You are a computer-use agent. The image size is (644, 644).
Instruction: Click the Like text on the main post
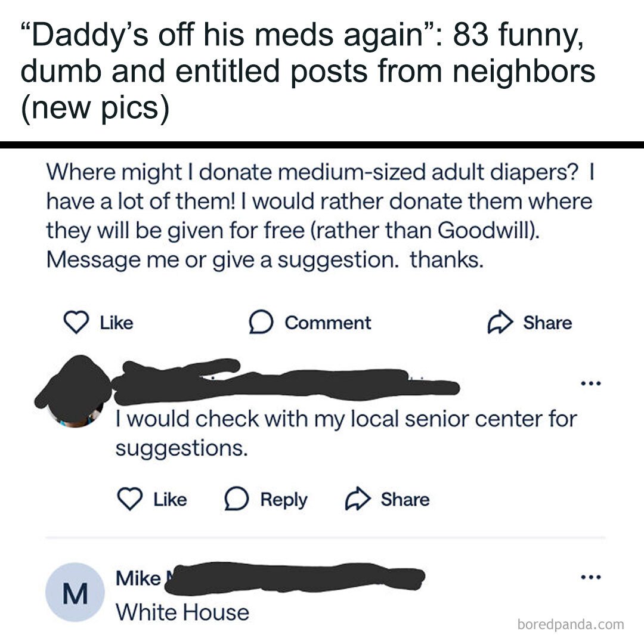tap(116, 323)
